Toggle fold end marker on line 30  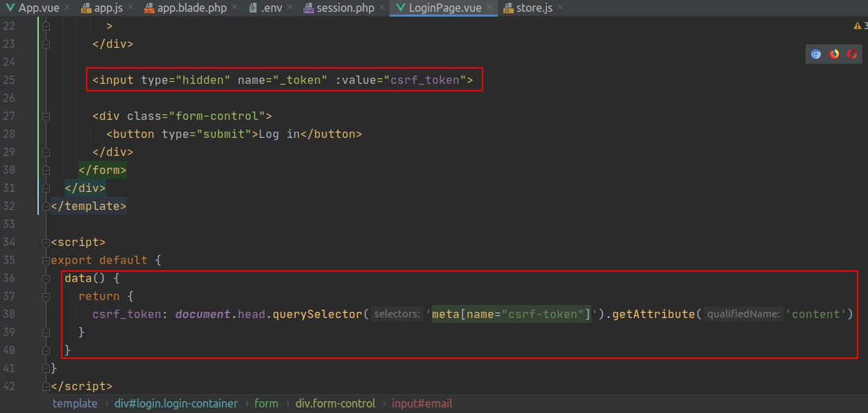point(46,170)
